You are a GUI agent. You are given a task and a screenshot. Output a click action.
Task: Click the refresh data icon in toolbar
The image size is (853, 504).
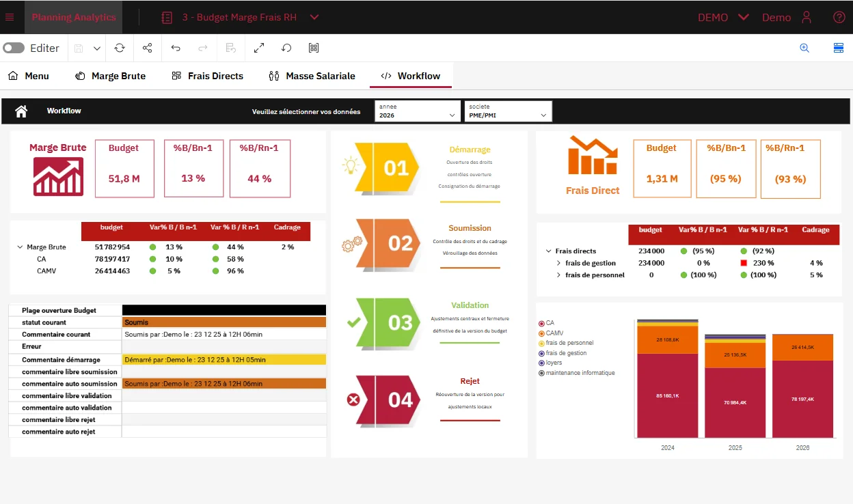120,48
